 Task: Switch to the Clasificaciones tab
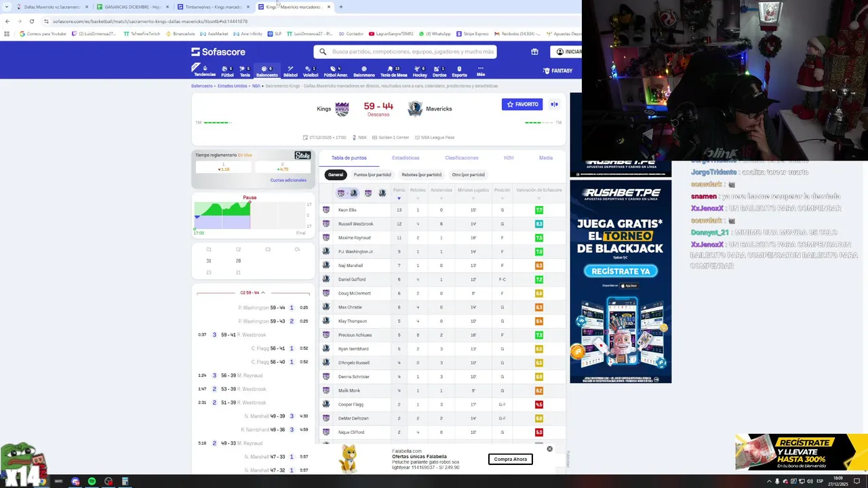tap(462, 158)
